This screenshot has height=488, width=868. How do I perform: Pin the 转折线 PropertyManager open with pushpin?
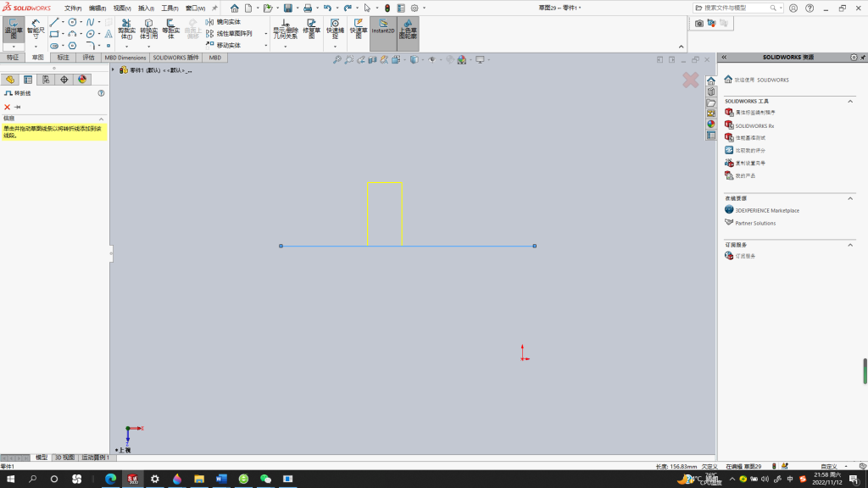(18, 108)
